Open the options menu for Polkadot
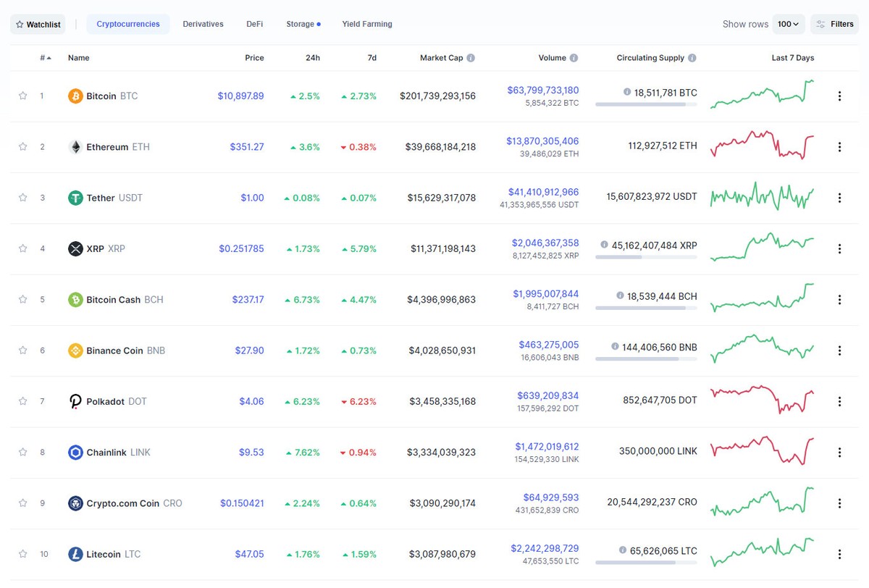869x588 pixels. 839,401
